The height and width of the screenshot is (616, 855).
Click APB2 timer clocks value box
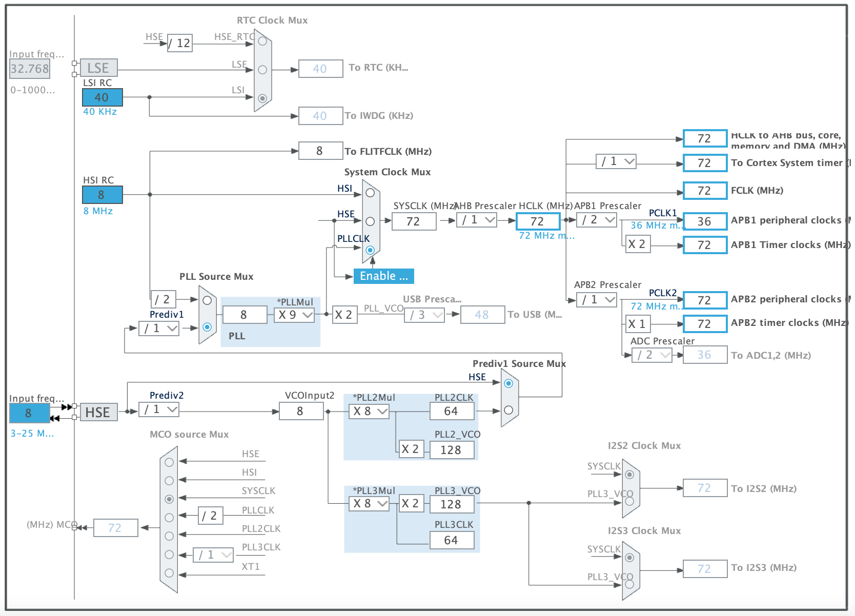(705, 324)
